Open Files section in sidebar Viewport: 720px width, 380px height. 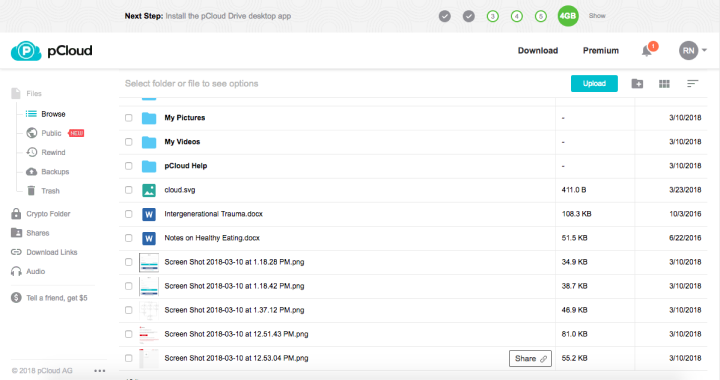[x=34, y=94]
